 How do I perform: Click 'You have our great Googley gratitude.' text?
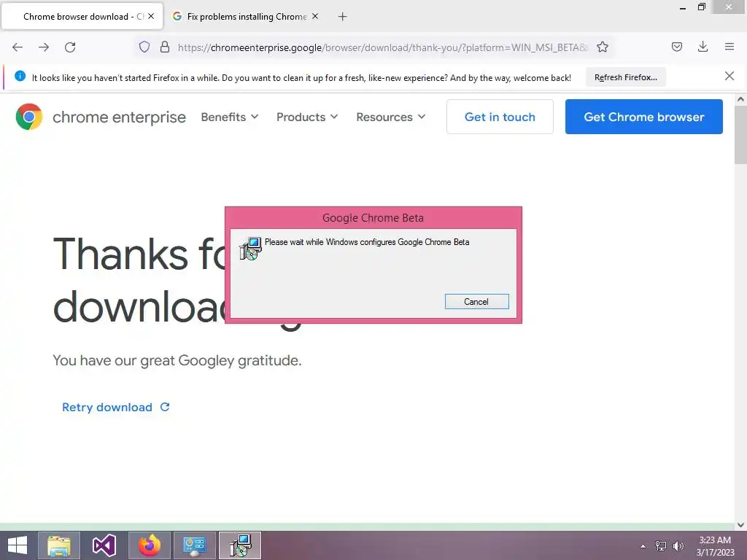click(177, 360)
